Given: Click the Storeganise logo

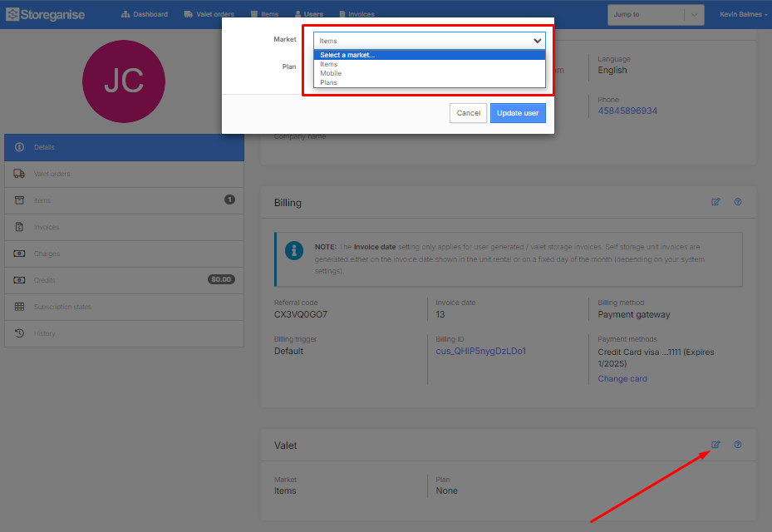Looking at the screenshot, I should (x=46, y=14).
